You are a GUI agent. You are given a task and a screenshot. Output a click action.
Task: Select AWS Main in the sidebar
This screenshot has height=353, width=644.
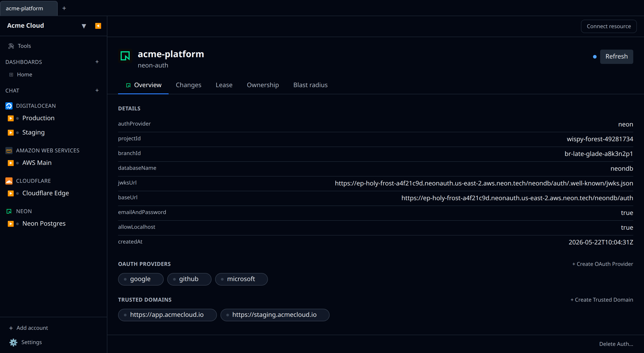(x=37, y=163)
